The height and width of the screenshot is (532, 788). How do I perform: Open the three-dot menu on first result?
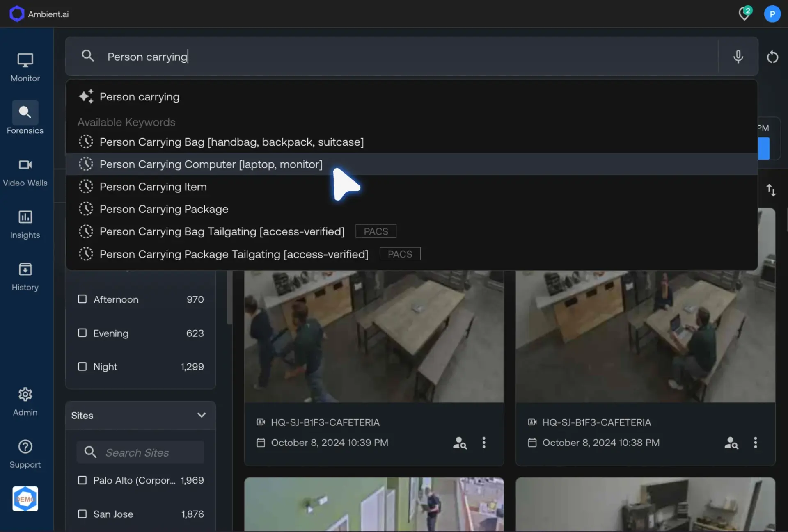tap(484, 443)
